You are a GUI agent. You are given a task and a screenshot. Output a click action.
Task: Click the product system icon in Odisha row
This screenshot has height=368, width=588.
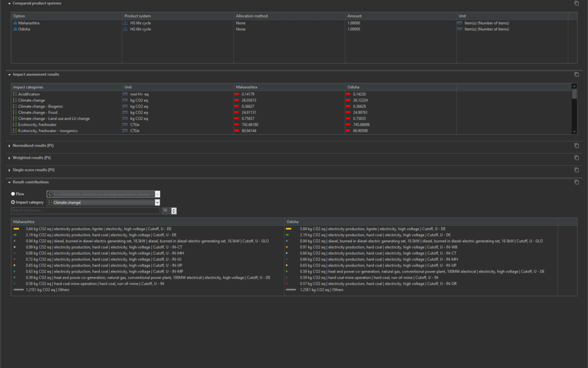(x=125, y=29)
